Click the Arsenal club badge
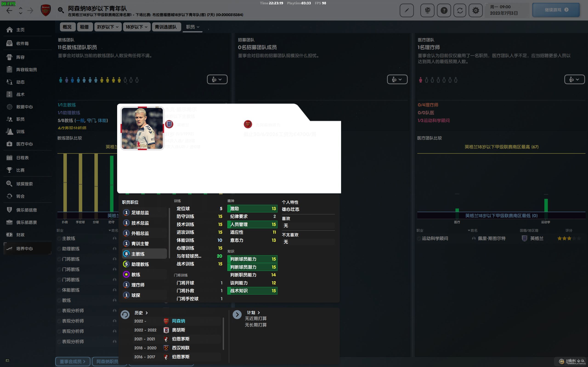This screenshot has width=588, height=367. tap(46, 10)
